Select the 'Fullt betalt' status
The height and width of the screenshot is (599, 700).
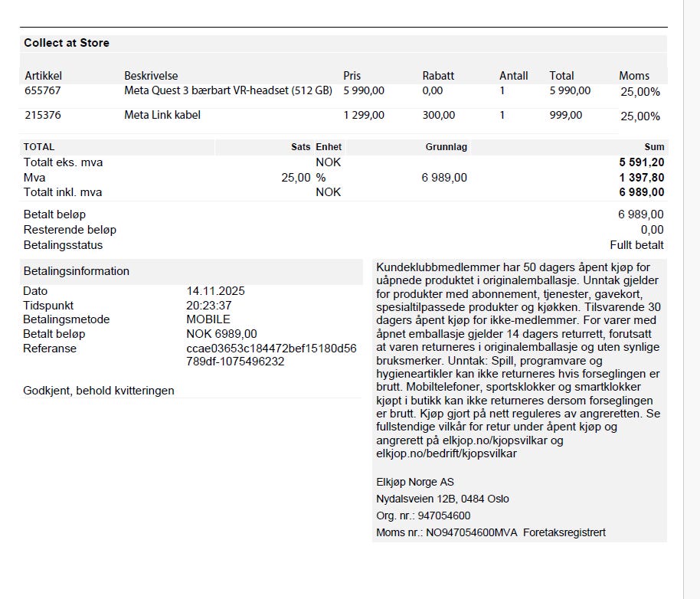coord(636,245)
